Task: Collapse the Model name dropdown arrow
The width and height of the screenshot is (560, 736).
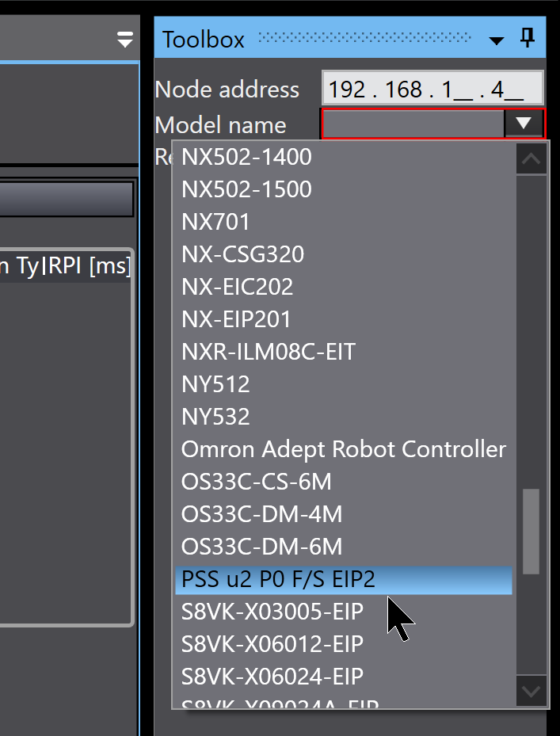Action: 524,124
